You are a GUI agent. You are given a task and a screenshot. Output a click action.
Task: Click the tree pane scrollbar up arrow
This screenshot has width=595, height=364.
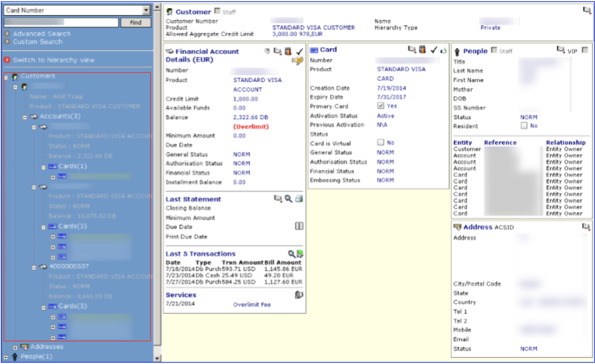157,7
